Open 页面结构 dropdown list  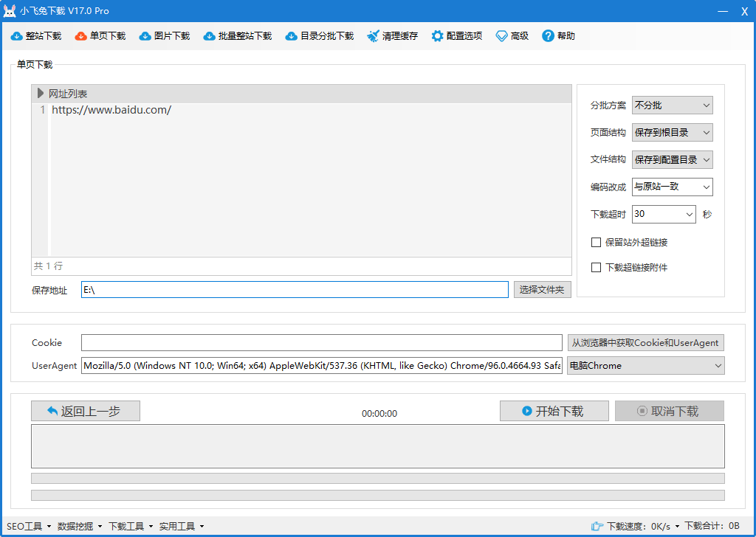tap(672, 133)
